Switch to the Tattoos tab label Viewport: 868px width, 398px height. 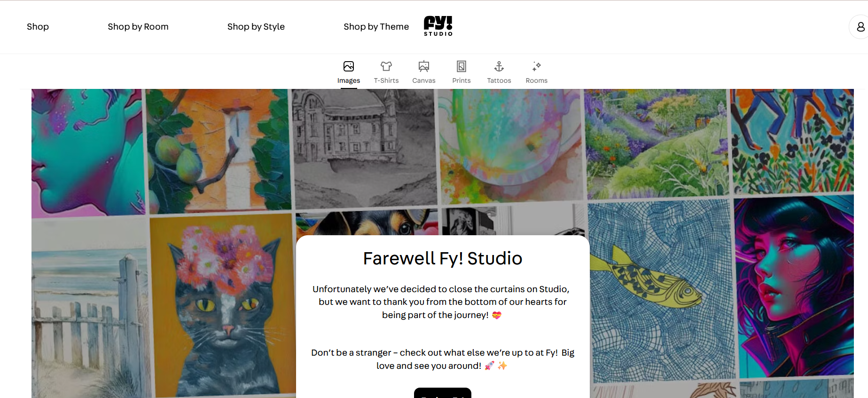[x=499, y=80]
